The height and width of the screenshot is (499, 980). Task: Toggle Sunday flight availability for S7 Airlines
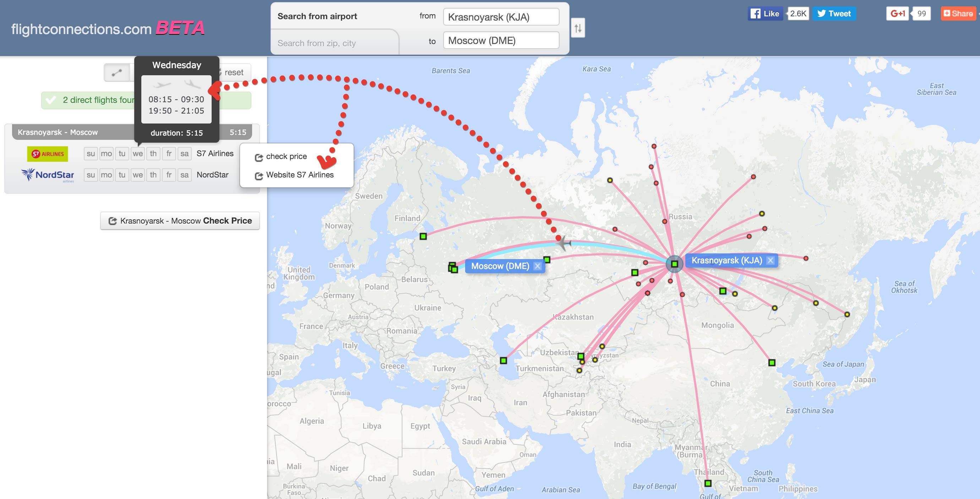coord(89,153)
